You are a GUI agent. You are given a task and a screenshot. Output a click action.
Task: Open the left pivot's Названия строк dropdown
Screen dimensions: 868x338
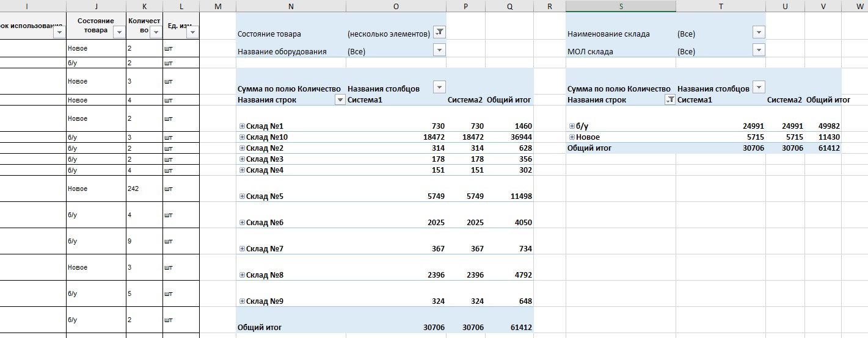340,100
